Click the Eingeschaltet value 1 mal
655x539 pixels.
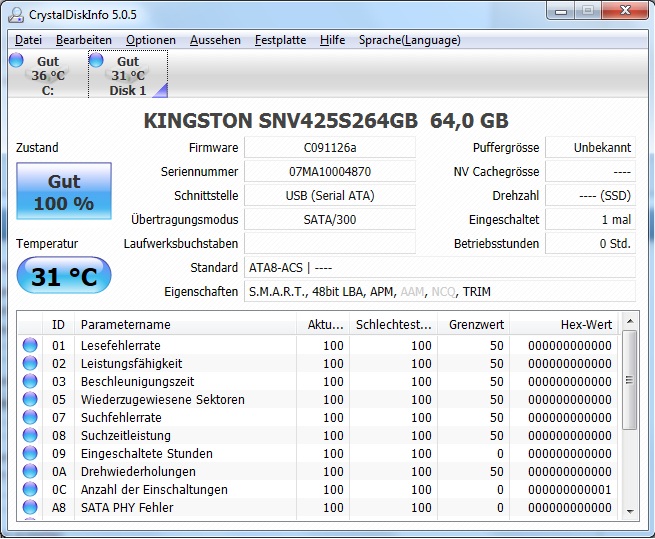(x=590, y=220)
